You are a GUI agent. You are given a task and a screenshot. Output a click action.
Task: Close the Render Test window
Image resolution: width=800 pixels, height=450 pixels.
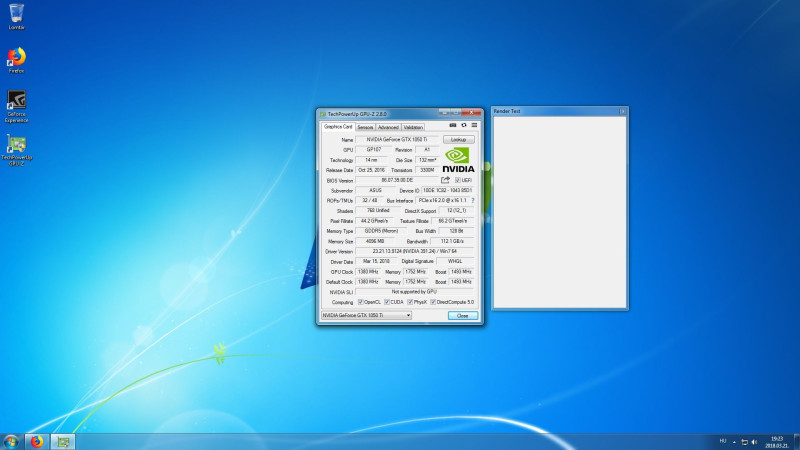coord(622,111)
